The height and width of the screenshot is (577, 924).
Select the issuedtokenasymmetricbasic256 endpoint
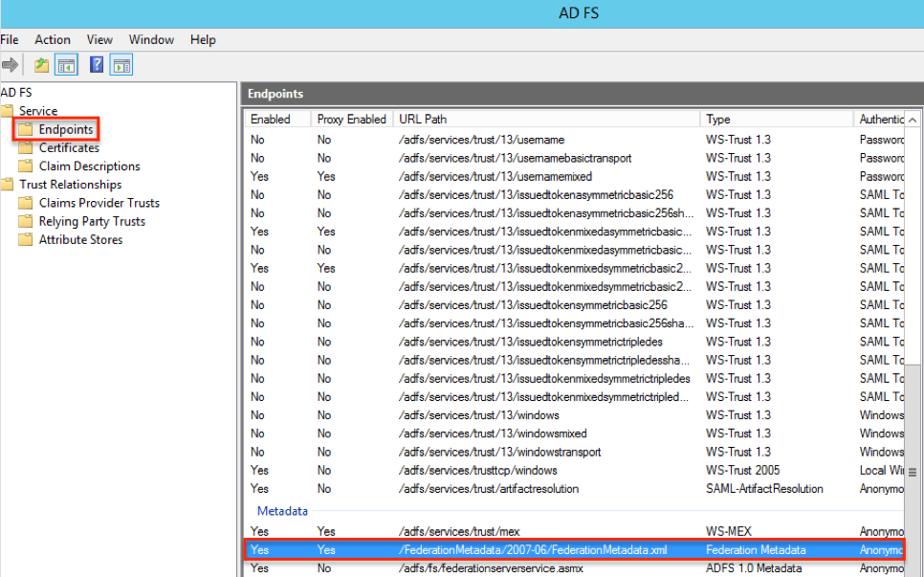[575, 194]
